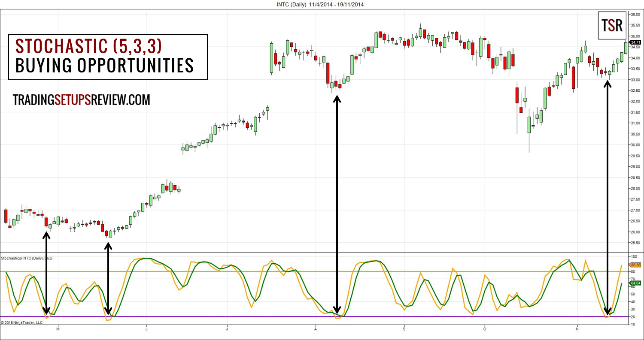
Task: Click the Stochastics(INTC (Daily)) indicator label
Action: (24, 258)
